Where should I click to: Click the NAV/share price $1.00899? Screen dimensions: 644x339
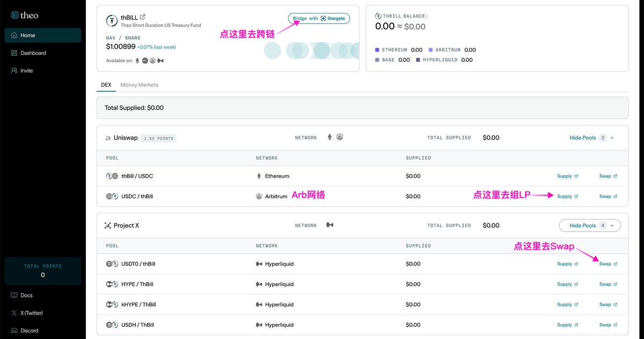(120, 47)
